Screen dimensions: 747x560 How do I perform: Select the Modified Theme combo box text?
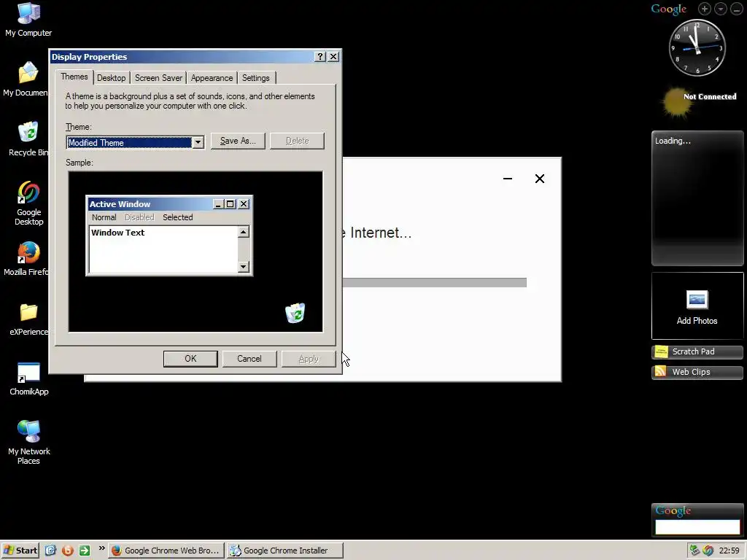pyautogui.click(x=128, y=142)
